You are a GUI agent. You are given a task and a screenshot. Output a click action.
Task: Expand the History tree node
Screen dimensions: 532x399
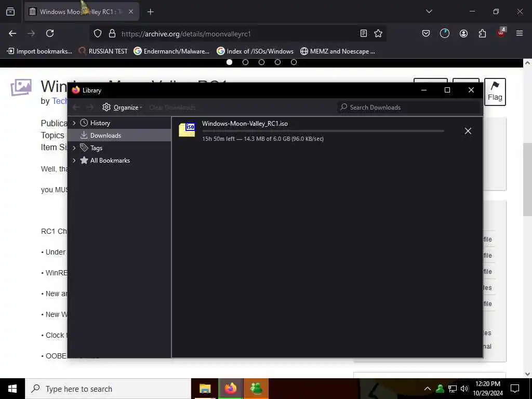(x=74, y=123)
